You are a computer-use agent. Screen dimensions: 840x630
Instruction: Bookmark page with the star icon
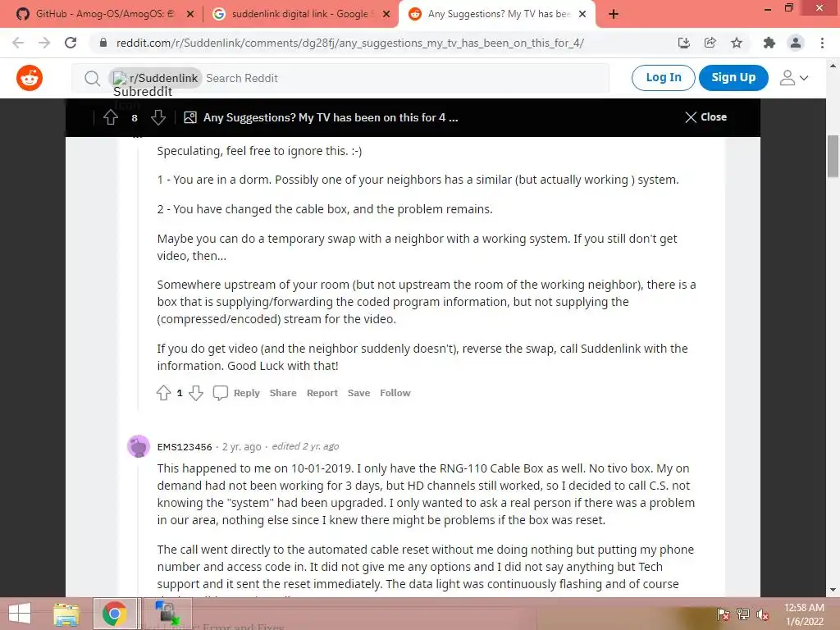(737, 43)
